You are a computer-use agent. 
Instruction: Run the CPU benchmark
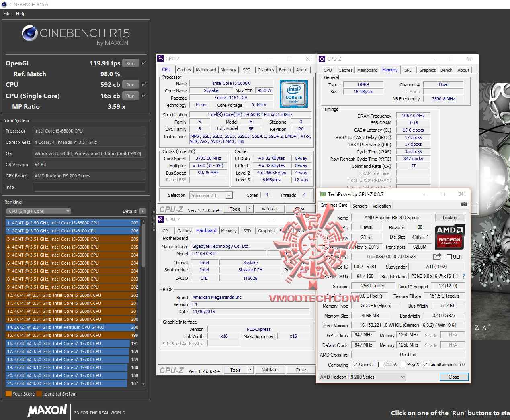pos(131,84)
